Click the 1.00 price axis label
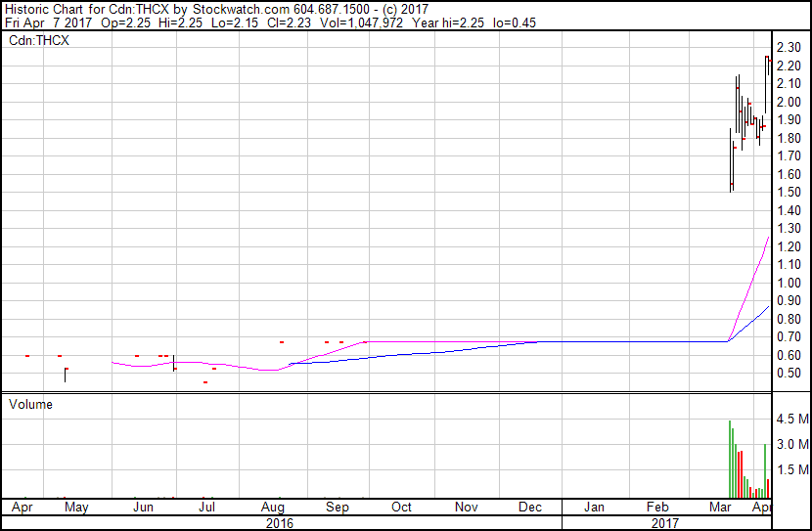The height and width of the screenshot is (531, 812). [789, 283]
